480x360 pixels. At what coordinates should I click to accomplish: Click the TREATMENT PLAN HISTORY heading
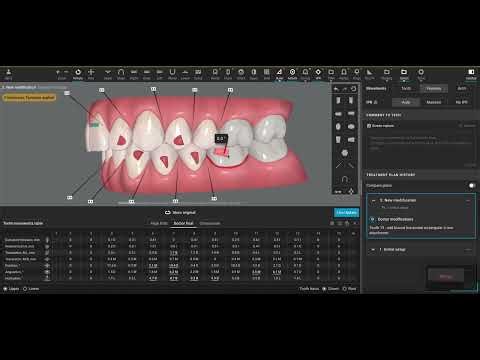click(x=391, y=175)
